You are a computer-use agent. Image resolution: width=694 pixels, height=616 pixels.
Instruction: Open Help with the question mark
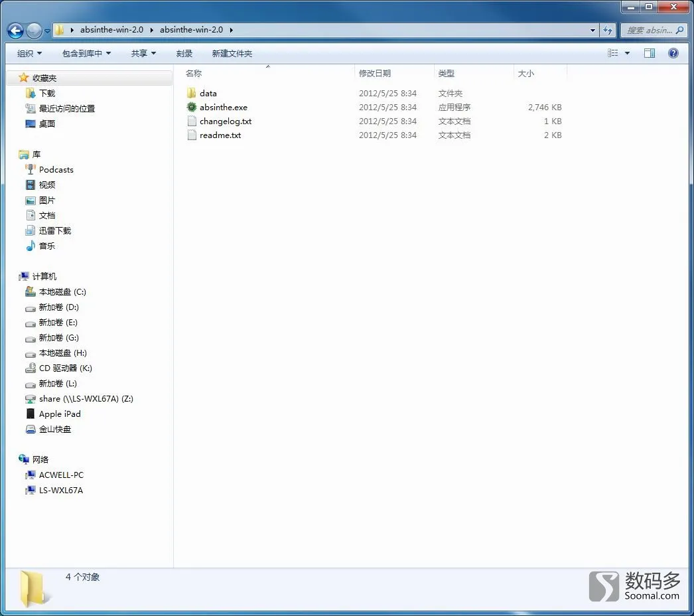[x=673, y=53]
